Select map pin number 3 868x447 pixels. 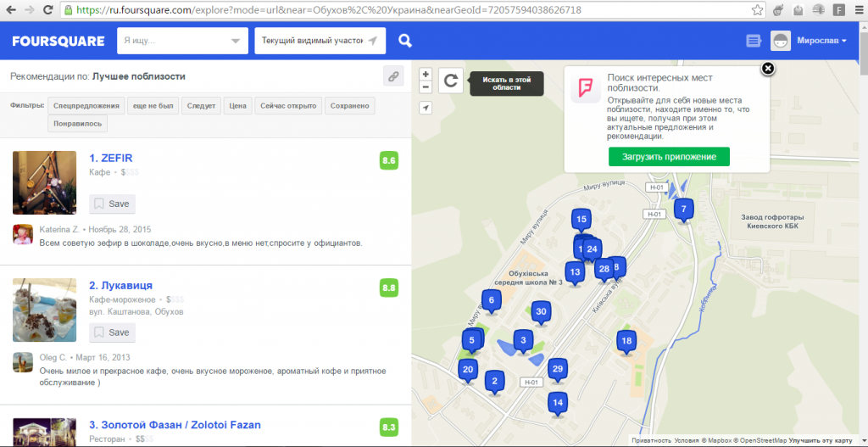pos(523,342)
